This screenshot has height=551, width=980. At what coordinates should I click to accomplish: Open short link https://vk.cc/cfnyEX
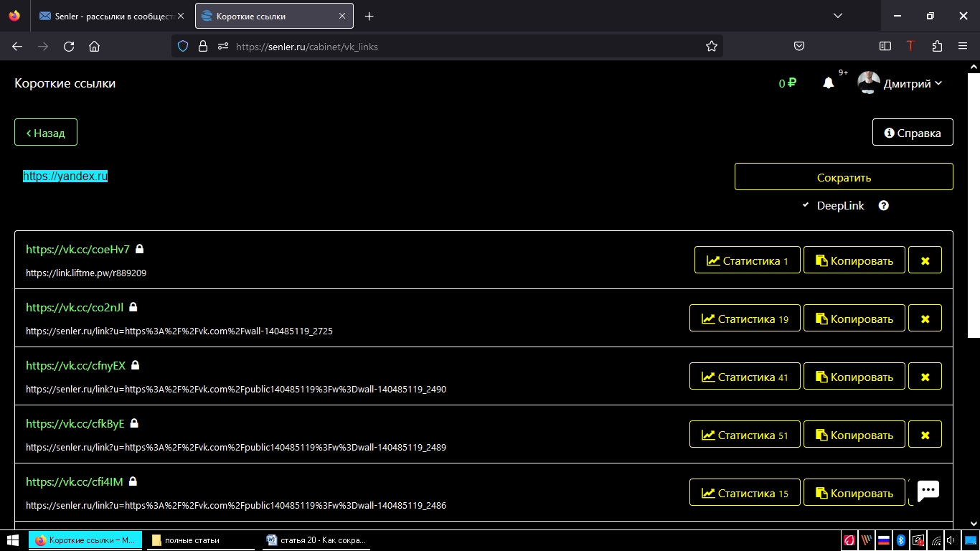pos(75,365)
